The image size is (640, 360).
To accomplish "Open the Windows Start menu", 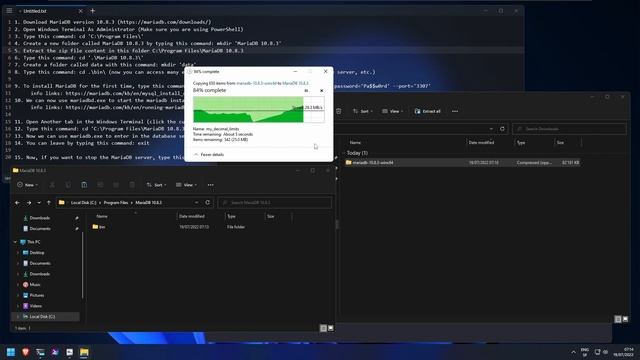I will (11, 352).
